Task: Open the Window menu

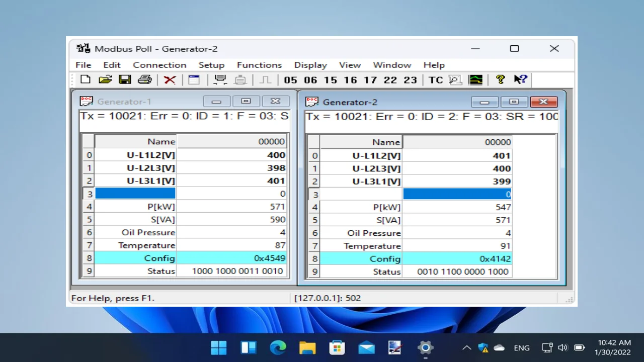Action: 392,65
